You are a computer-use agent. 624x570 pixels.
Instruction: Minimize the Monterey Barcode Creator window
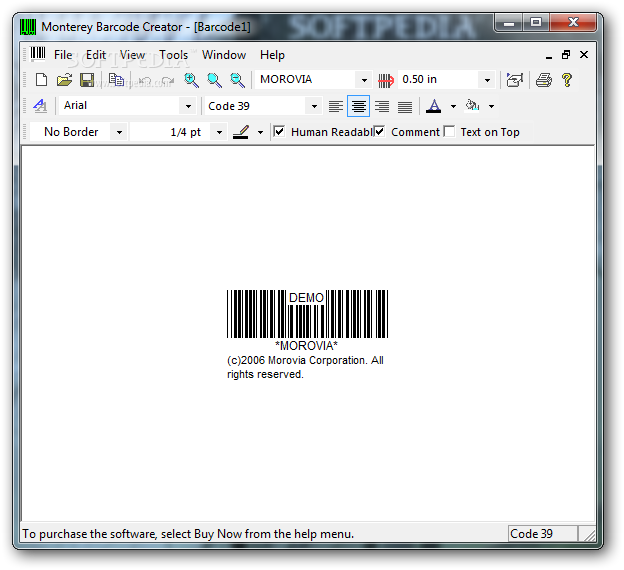(509, 22)
